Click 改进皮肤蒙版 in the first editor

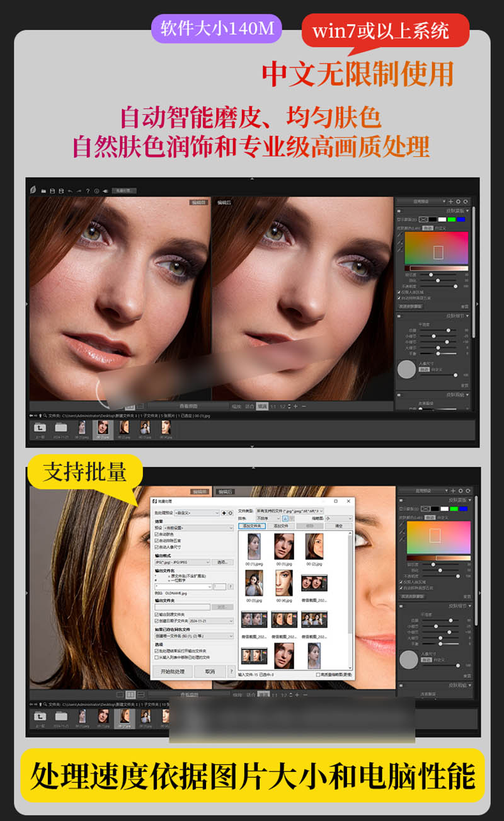[410, 306]
